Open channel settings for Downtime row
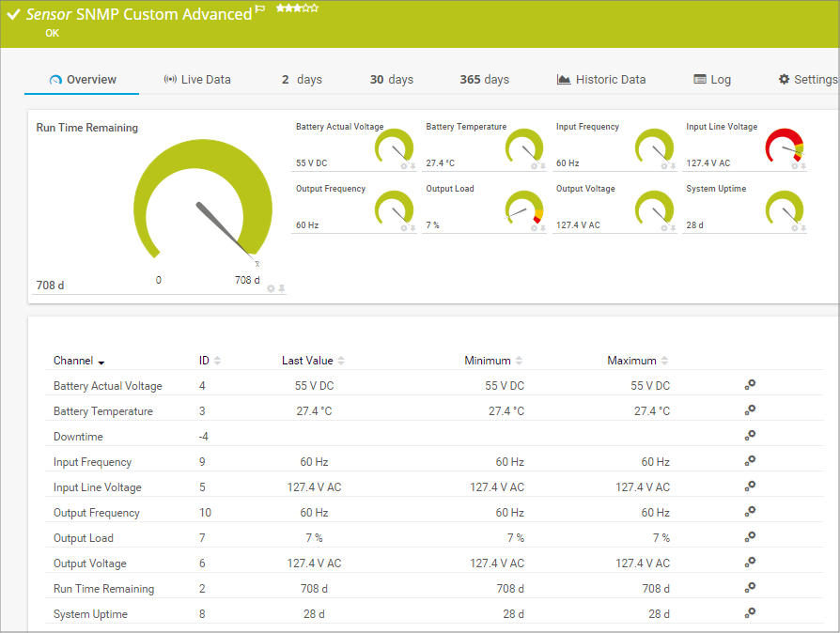This screenshot has height=633, width=840. [750, 436]
